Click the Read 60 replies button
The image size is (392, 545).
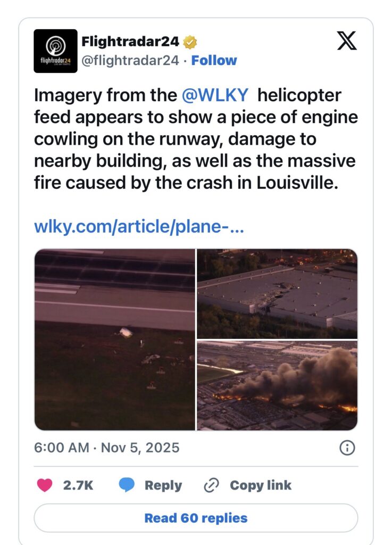click(196, 518)
